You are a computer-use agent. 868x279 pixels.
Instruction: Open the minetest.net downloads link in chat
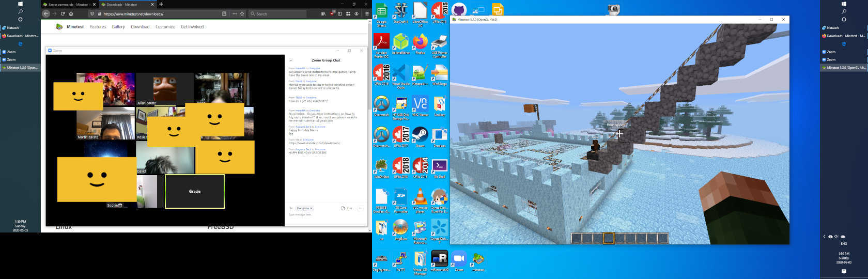pyautogui.click(x=314, y=143)
